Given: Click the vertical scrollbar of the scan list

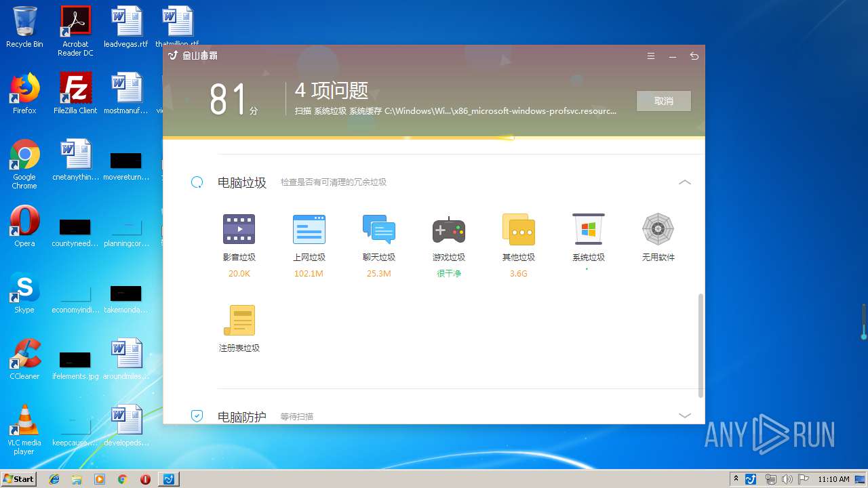Looking at the screenshot, I should pyautogui.click(x=701, y=346).
